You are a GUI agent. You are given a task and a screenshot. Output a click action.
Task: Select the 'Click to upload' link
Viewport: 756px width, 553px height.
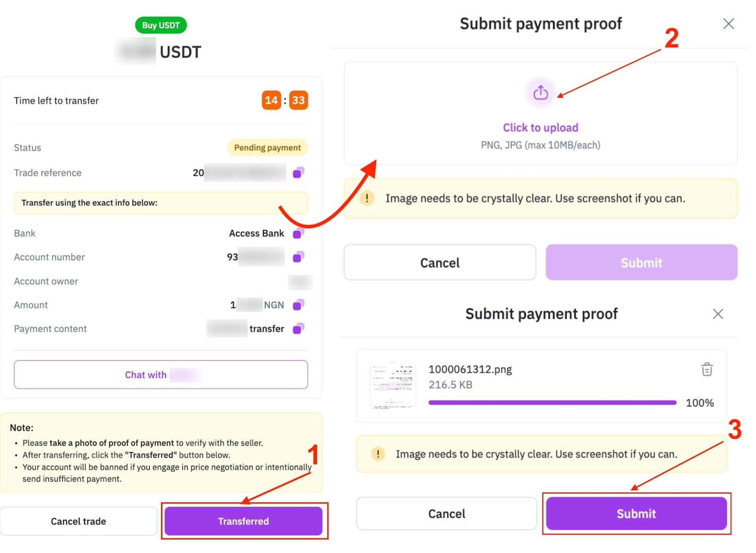(541, 128)
